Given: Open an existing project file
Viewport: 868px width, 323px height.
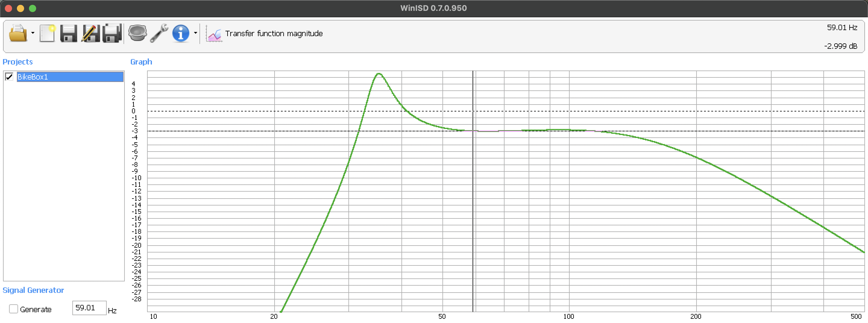Looking at the screenshot, I should pyautogui.click(x=18, y=33).
